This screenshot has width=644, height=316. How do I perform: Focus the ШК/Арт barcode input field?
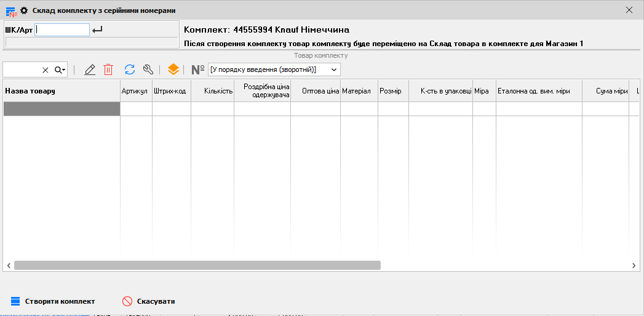[x=62, y=30]
